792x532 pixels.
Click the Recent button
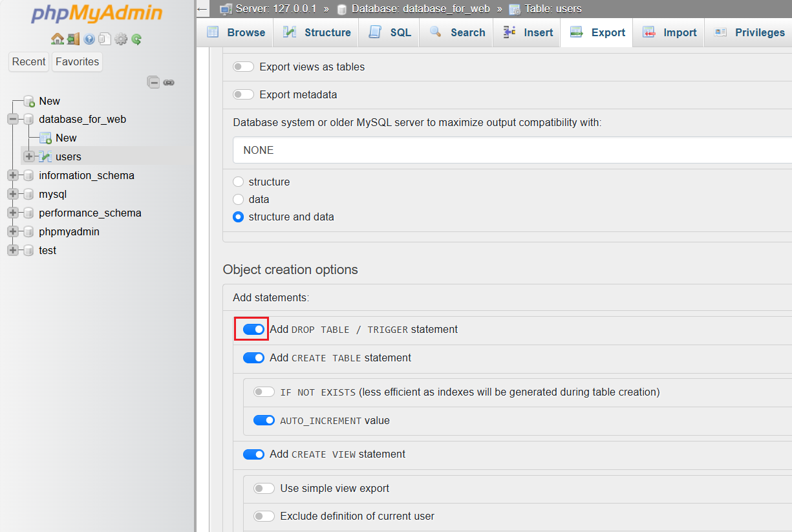(x=29, y=61)
